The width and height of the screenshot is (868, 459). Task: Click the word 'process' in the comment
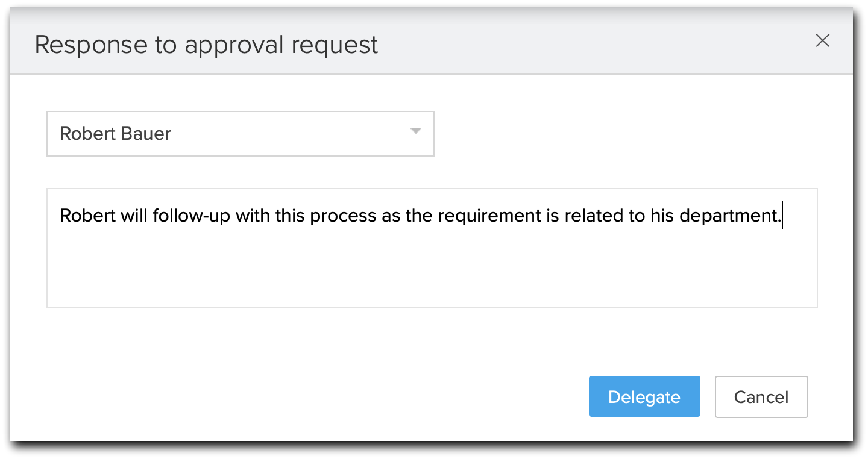tap(343, 216)
